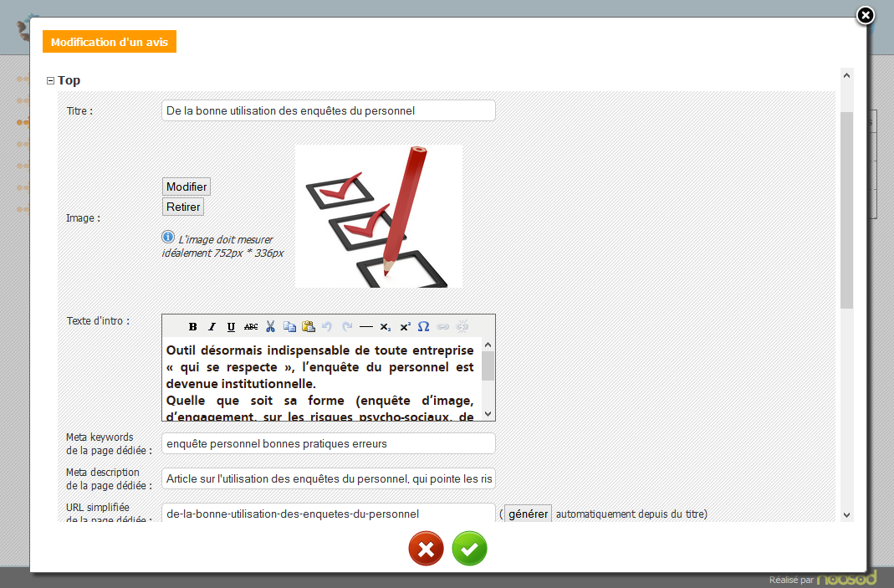
Task: Validate changes with green checkmark
Action: [x=469, y=549]
